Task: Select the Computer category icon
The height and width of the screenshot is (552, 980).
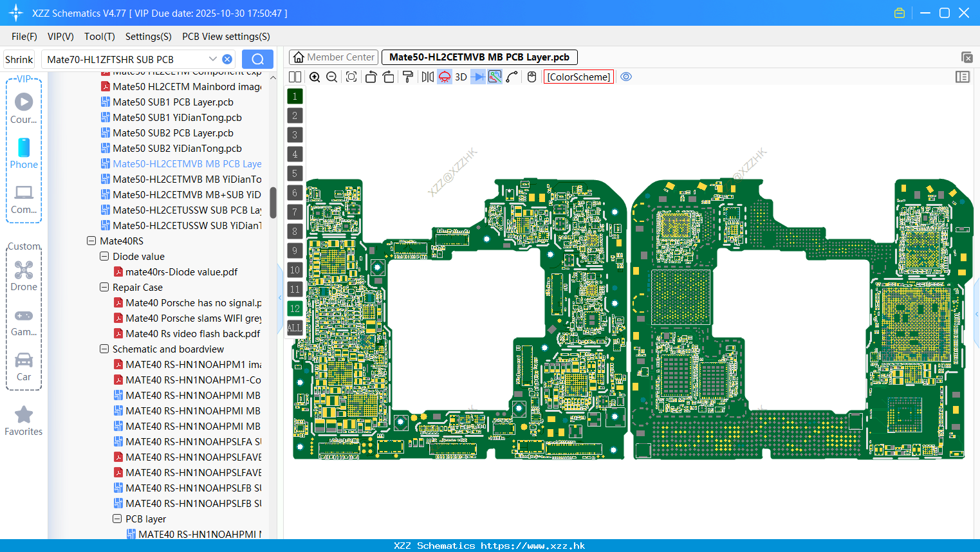Action: tap(24, 199)
